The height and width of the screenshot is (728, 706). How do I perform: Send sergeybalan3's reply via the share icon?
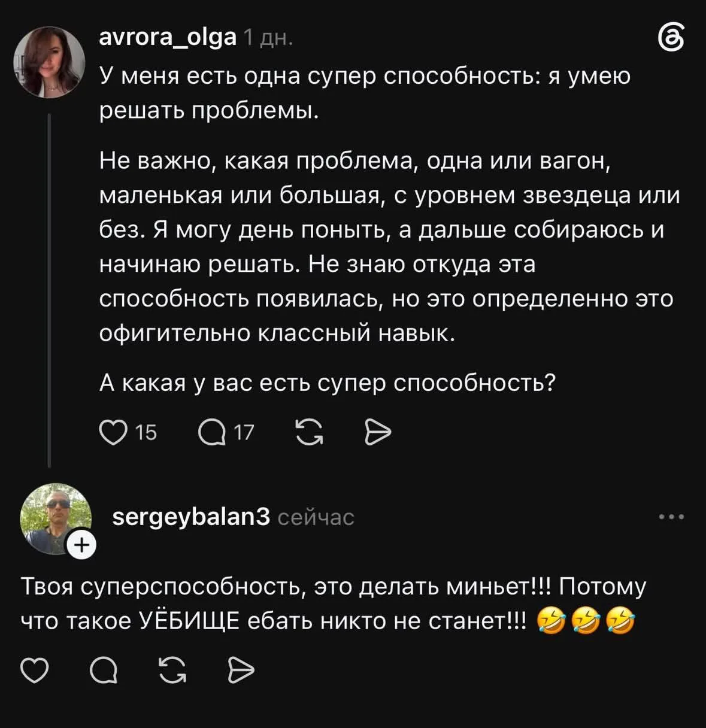click(242, 671)
